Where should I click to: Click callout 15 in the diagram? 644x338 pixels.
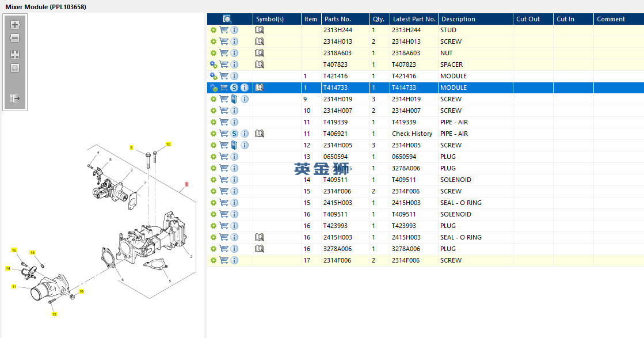pyautogui.click(x=14, y=250)
